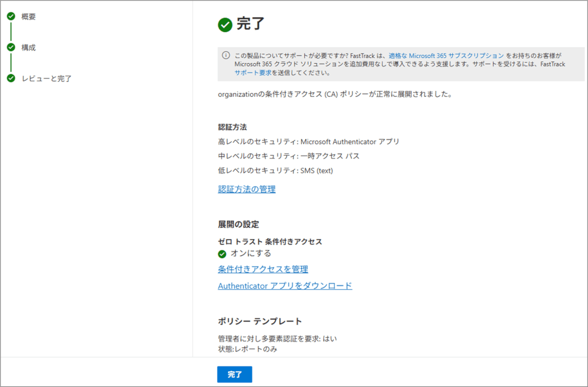Go to the レビューと完了 wizard step

pos(47,78)
